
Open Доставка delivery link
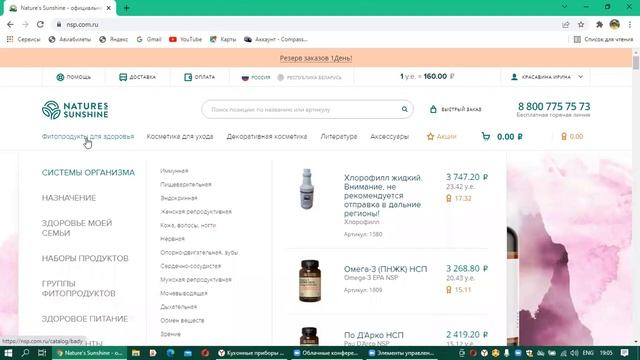[x=137, y=77]
